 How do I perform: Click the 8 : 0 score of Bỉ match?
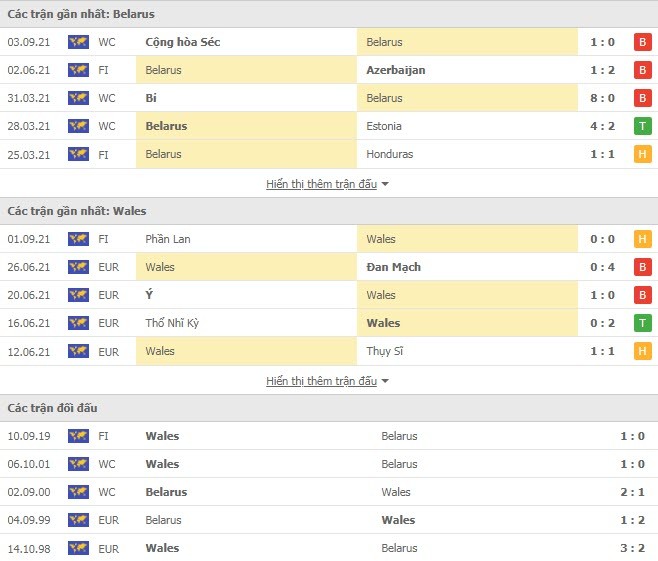click(x=602, y=98)
